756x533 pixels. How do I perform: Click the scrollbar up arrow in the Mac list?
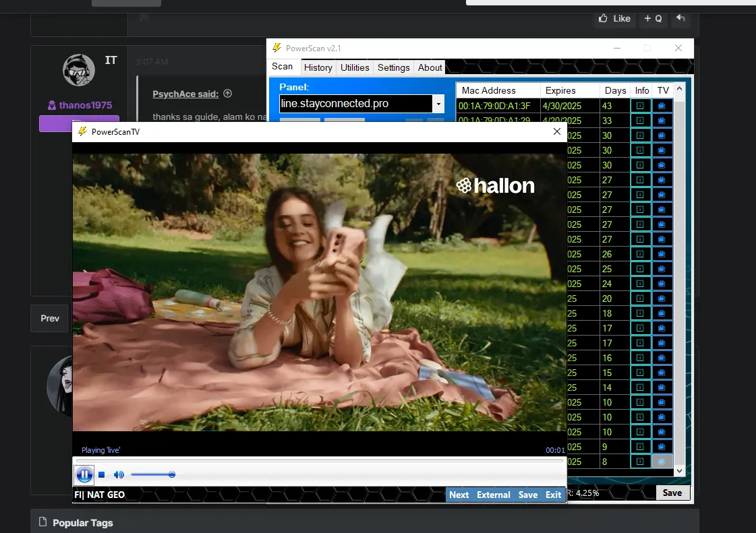679,89
